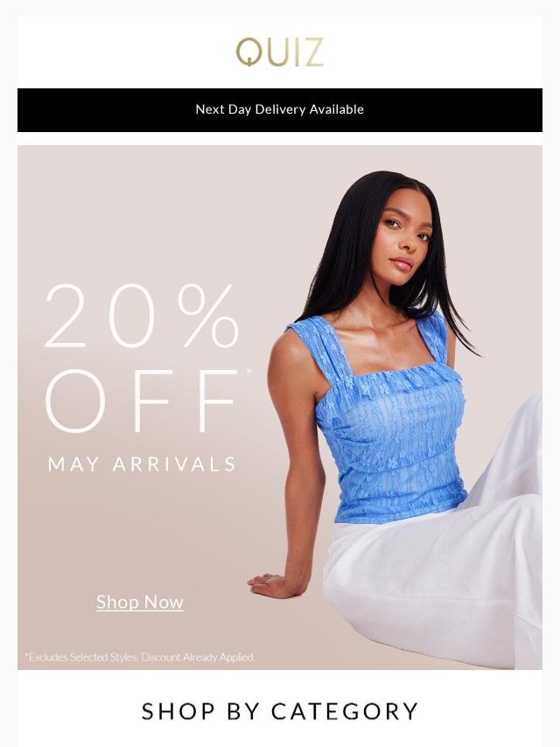Click the percent sign in the headline
This screenshot has width=560, height=747.
208,317
